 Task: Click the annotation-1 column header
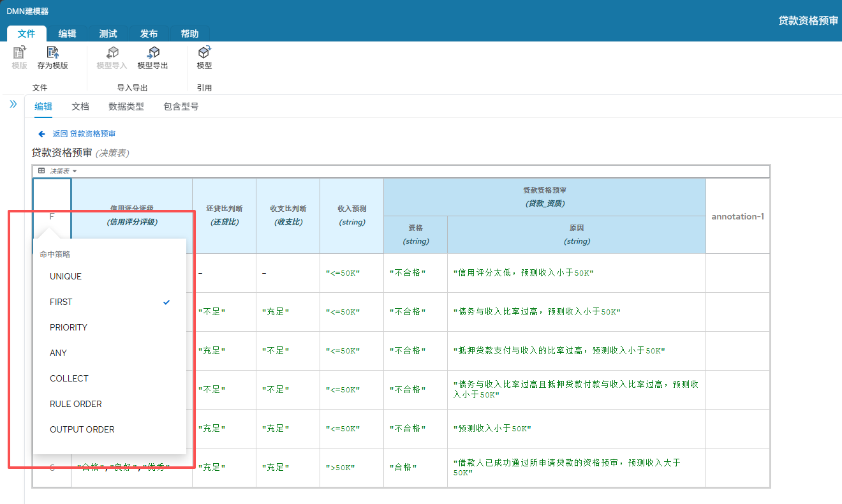point(737,216)
